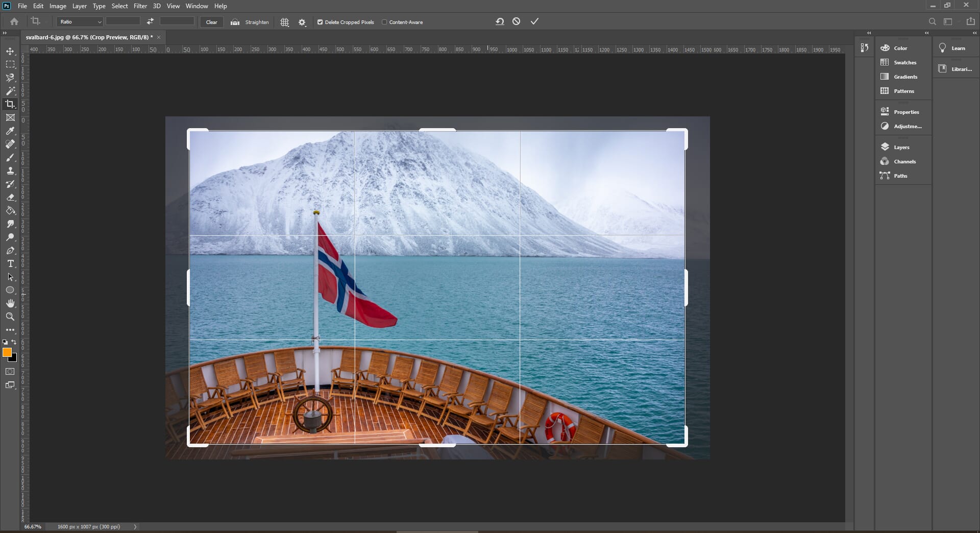The image size is (980, 533).
Task: Open the Window menu
Action: 197,6
